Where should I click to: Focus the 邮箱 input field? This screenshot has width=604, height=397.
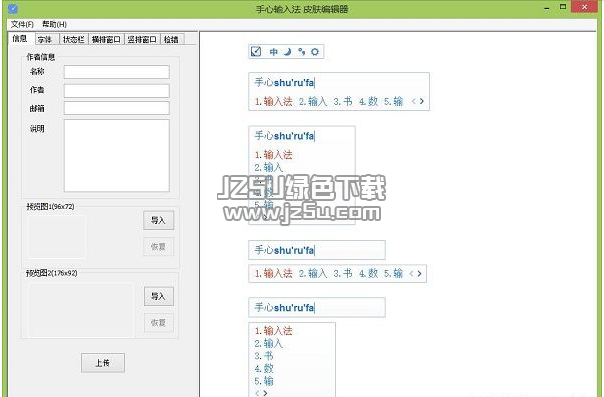click(117, 108)
